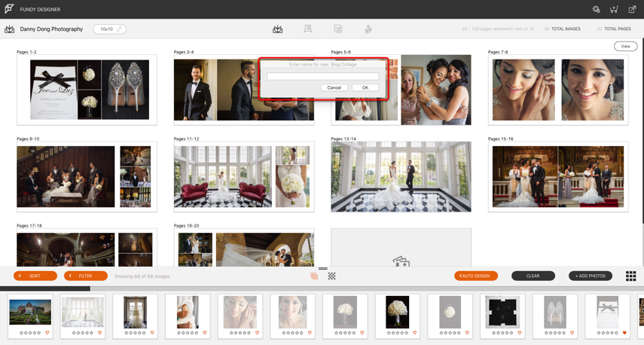Favorite the window dress thumbnail heart
644x345 pixels.
pos(100,333)
